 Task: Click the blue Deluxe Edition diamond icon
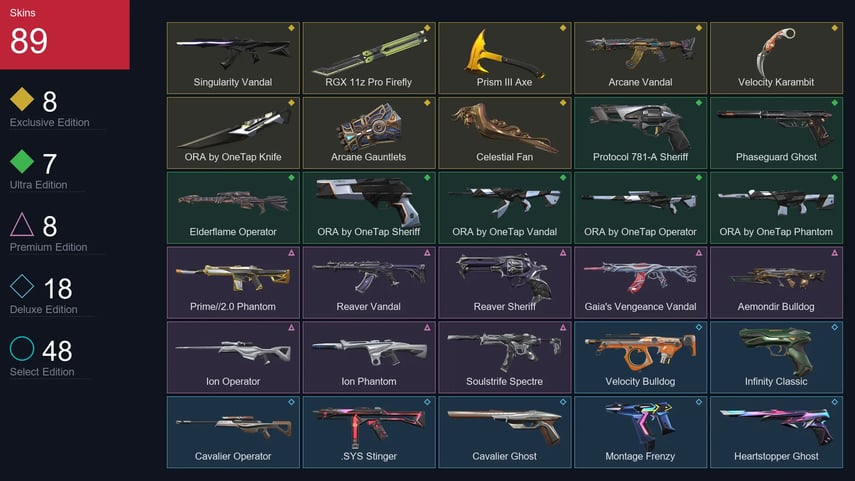[x=22, y=286]
